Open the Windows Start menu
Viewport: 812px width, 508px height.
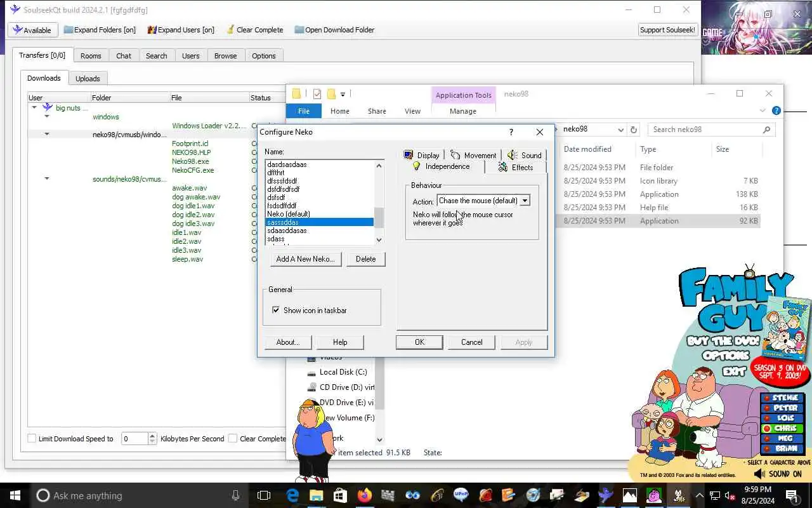pos(15,495)
